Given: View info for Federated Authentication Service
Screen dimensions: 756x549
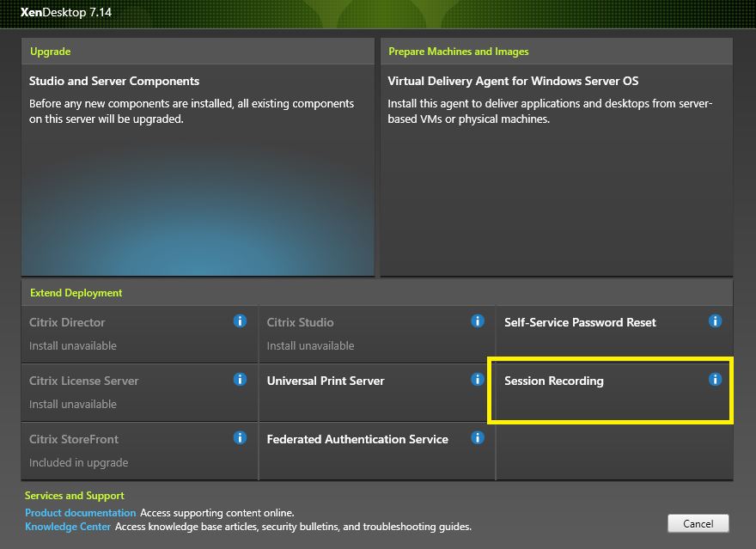Looking at the screenshot, I should (x=478, y=438).
